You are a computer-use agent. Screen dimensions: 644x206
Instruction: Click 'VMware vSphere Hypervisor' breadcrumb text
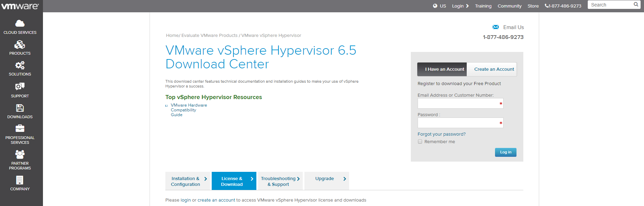click(x=271, y=35)
